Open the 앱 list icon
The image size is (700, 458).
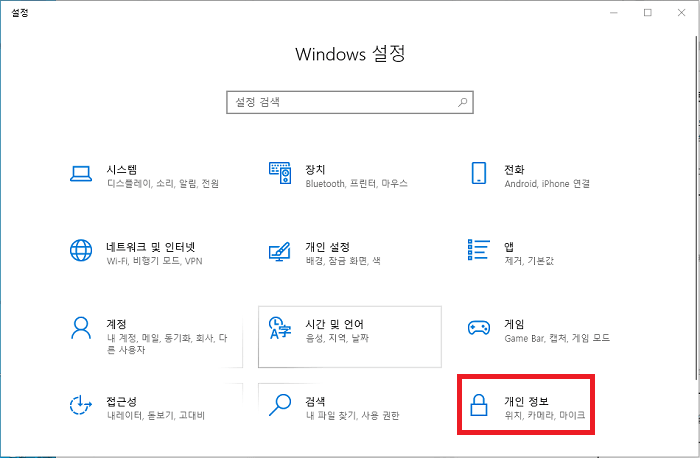(x=479, y=250)
